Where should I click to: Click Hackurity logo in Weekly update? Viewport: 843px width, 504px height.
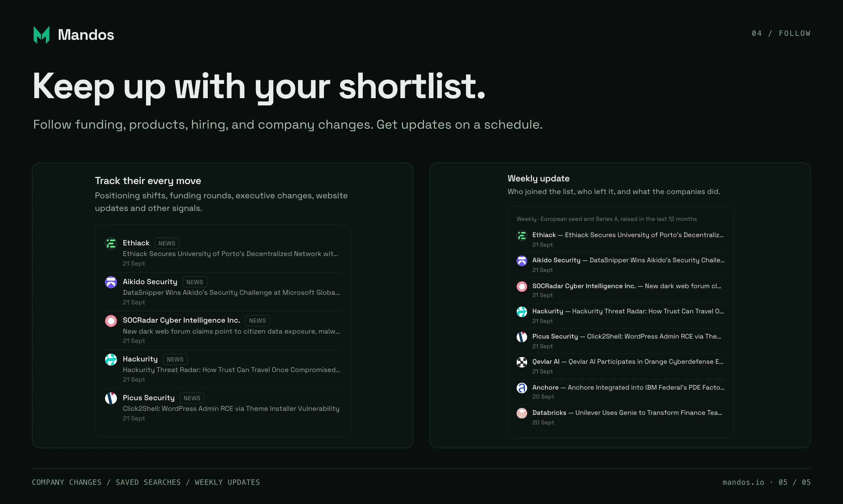pyautogui.click(x=522, y=312)
